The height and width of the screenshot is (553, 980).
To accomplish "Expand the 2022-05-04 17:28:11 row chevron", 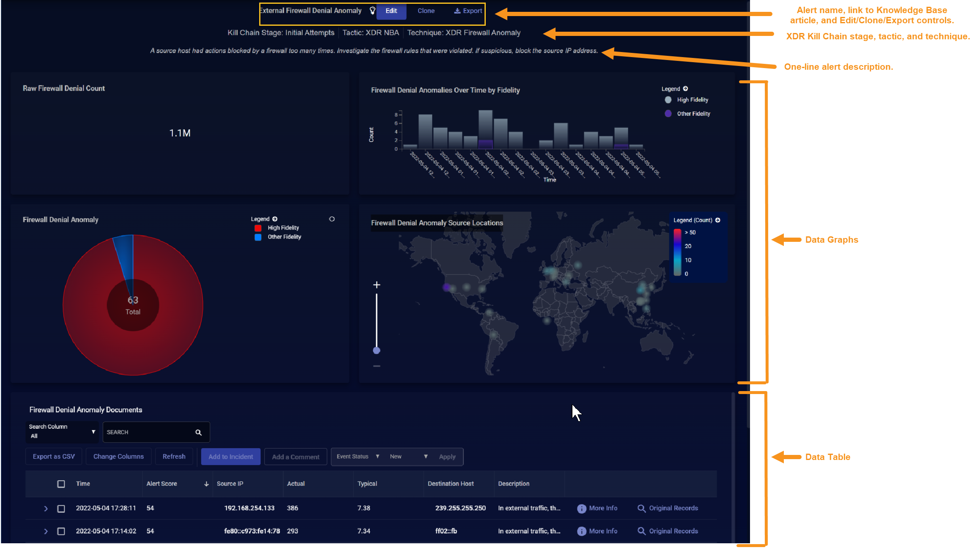I will (x=46, y=509).
